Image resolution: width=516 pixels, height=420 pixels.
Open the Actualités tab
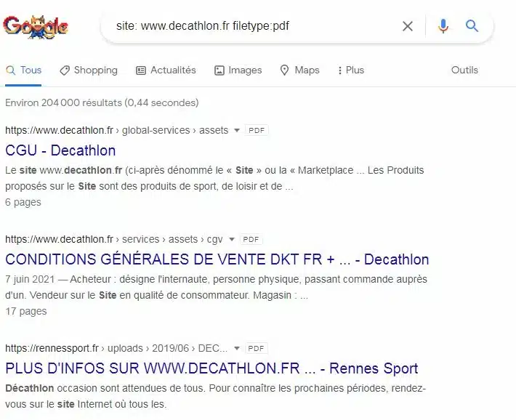click(x=166, y=70)
